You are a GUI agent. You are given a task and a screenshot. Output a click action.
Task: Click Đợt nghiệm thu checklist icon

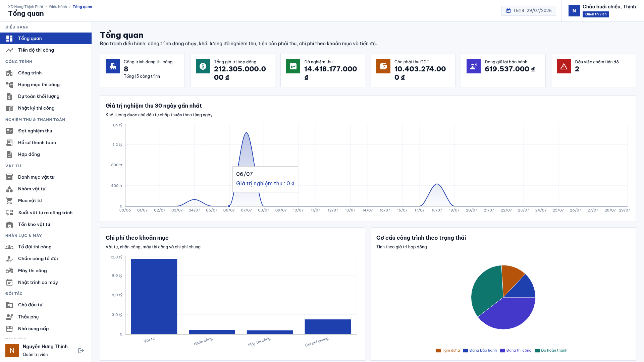pos(9,131)
